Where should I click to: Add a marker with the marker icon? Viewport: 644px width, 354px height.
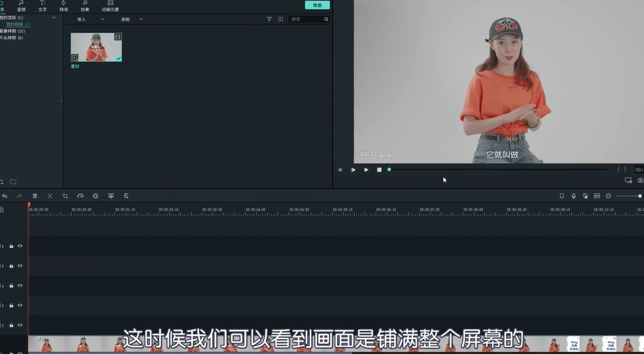click(x=562, y=196)
